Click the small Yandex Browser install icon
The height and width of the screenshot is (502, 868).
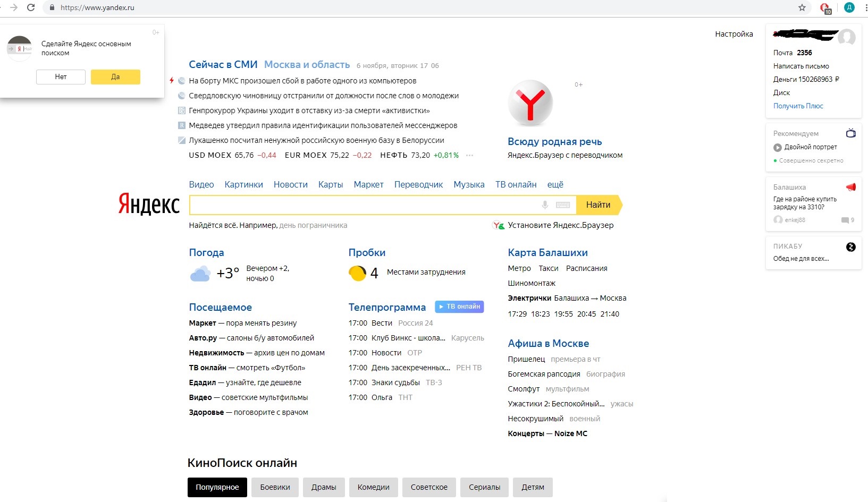(498, 225)
